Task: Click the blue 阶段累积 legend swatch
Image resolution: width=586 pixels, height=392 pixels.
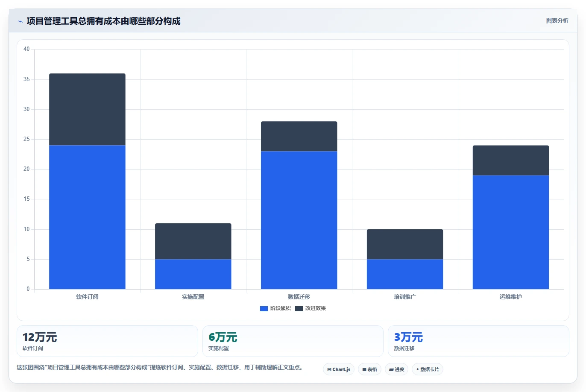Action: [x=264, y=308]
